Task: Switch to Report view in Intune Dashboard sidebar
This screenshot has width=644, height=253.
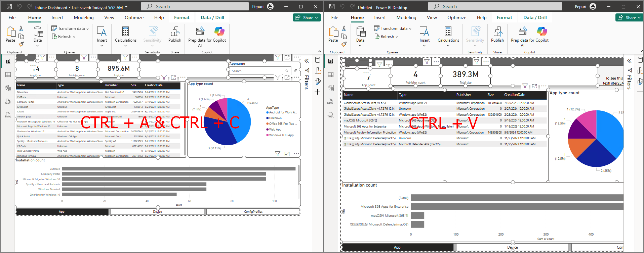Action: pos(8,61)
